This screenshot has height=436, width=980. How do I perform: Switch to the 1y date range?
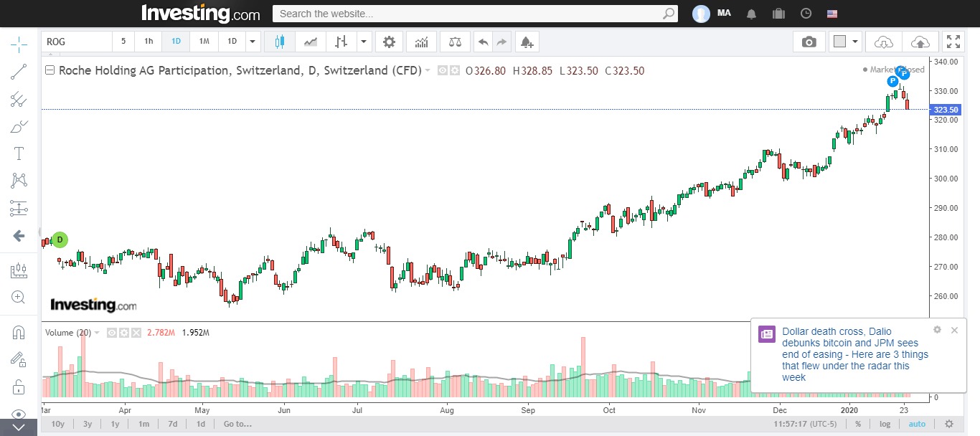115,424
